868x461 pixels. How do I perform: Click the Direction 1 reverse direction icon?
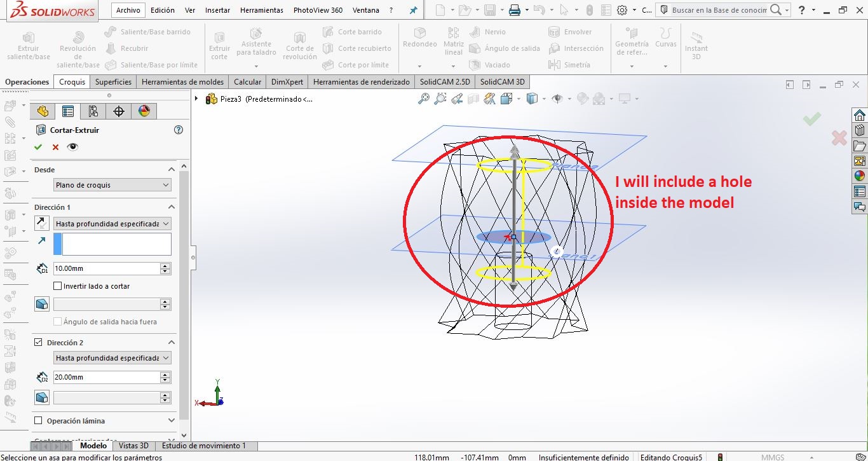42,223
